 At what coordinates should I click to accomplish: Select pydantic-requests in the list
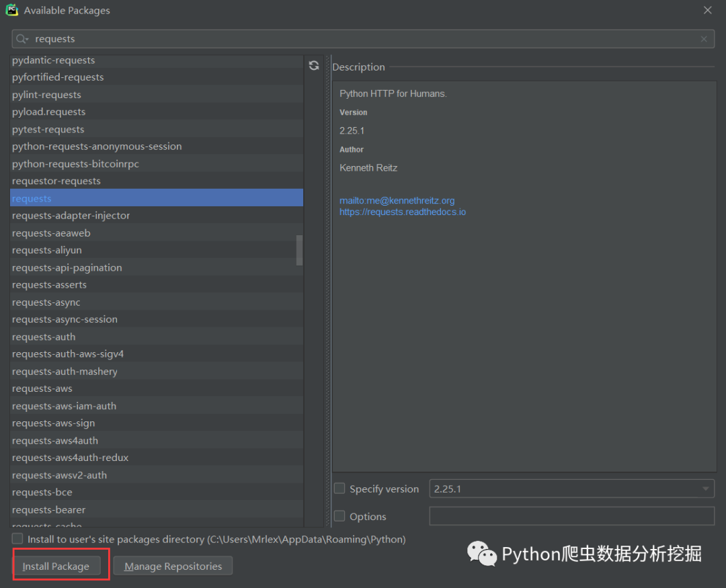(157, 60)
